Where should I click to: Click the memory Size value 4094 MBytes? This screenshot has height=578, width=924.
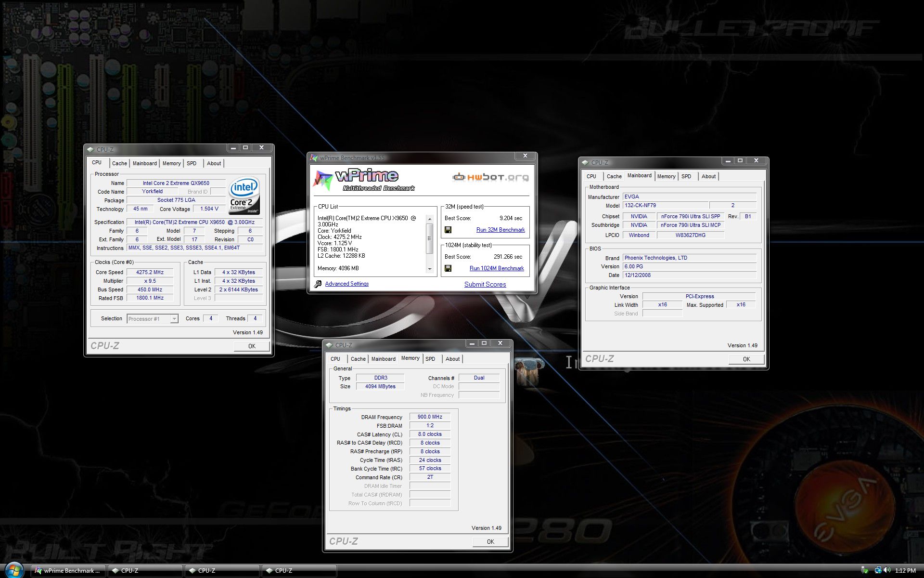pos(380,386)
